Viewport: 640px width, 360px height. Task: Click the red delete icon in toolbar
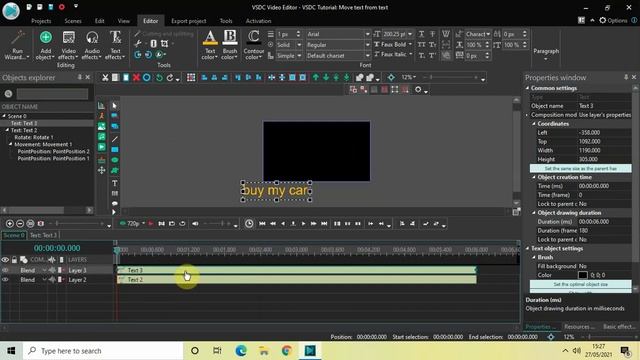click(x=136, y=77)
